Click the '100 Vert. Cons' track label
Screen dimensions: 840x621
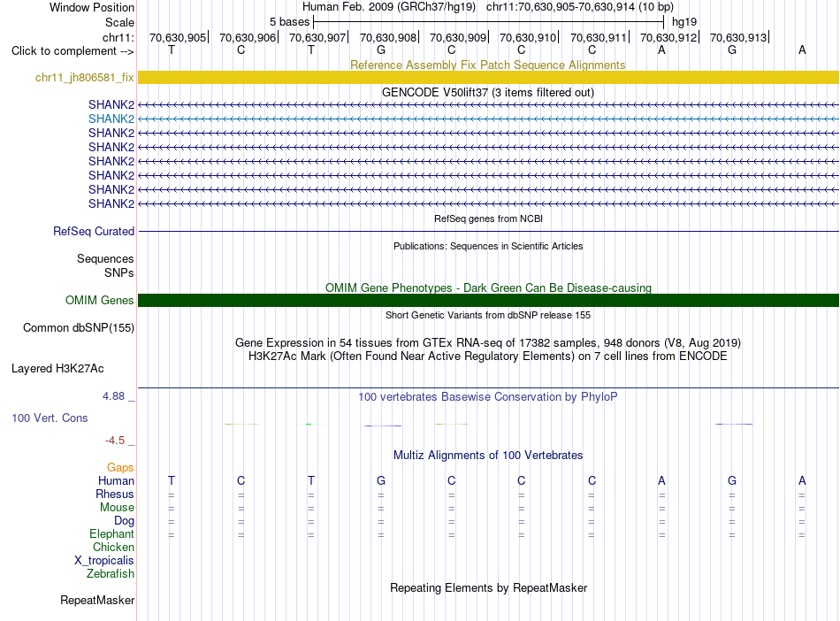click(50, 418)
